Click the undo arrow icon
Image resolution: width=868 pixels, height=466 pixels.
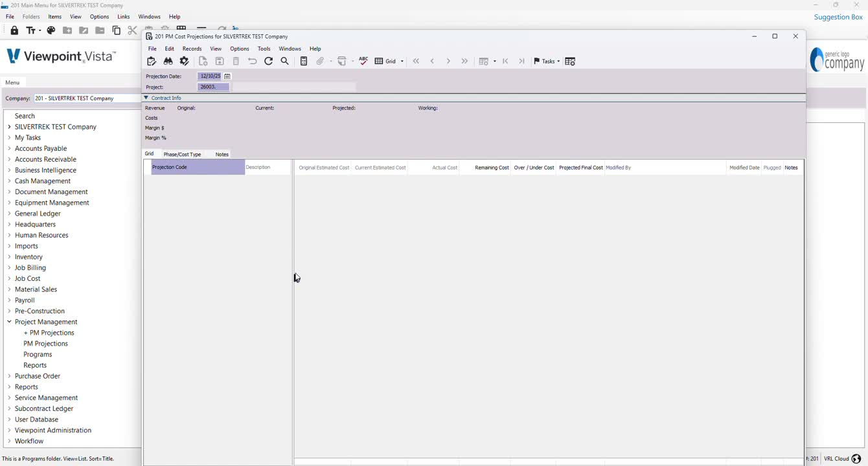(x=253, y=61)
